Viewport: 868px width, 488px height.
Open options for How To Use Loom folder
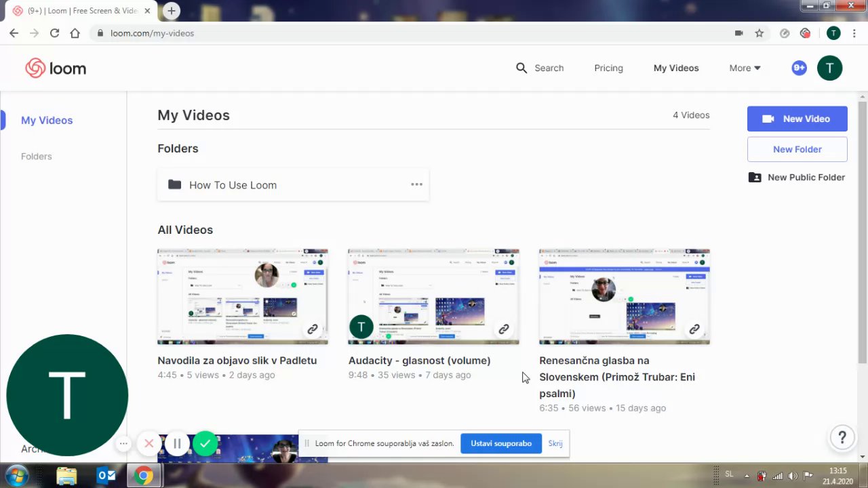(416, 184)
